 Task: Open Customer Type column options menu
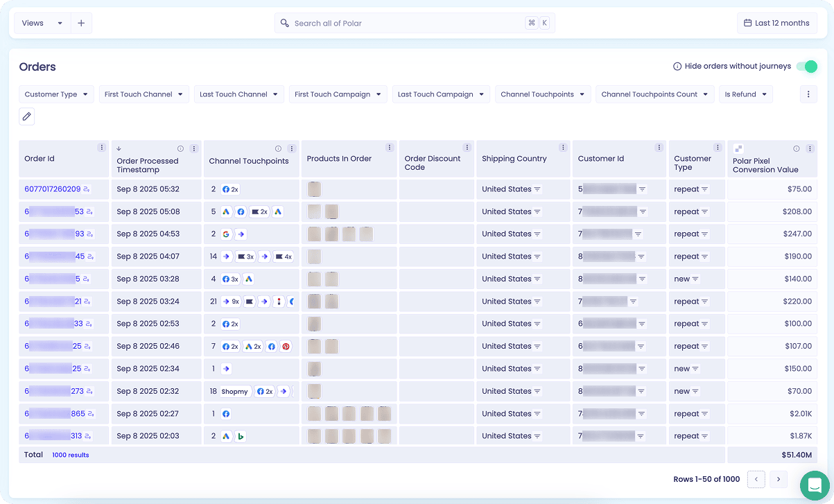tap(718, 148)
